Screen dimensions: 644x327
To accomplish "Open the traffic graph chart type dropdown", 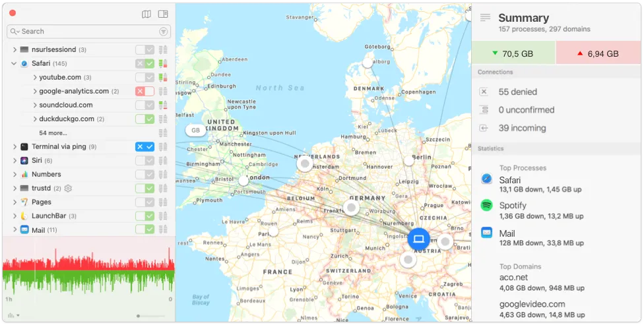I will [14, 316].
